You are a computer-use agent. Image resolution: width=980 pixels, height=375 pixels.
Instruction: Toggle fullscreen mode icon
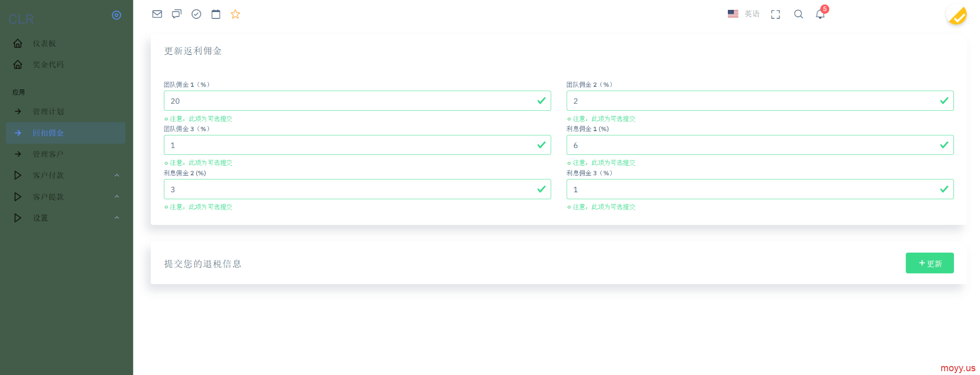pyautogui.click(x=775, y=15)
